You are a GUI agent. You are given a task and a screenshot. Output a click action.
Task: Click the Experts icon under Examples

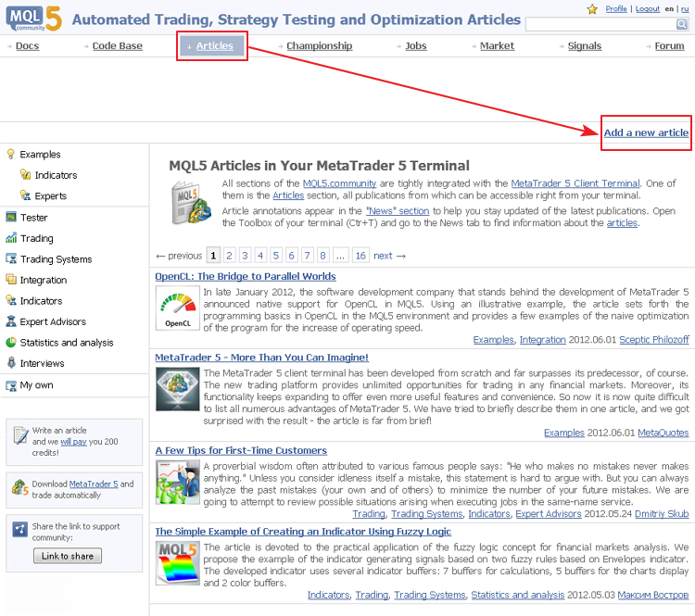click(25, 195)
